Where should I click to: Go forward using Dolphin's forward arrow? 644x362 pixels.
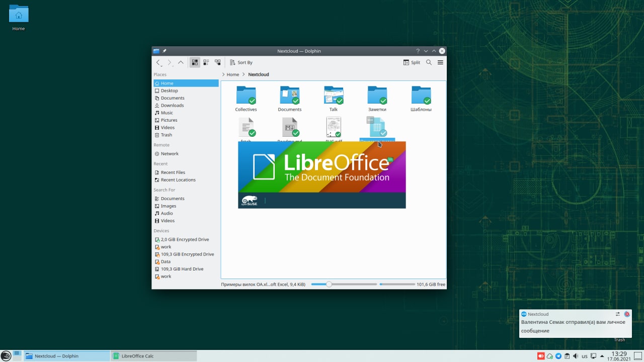[170, 62]
